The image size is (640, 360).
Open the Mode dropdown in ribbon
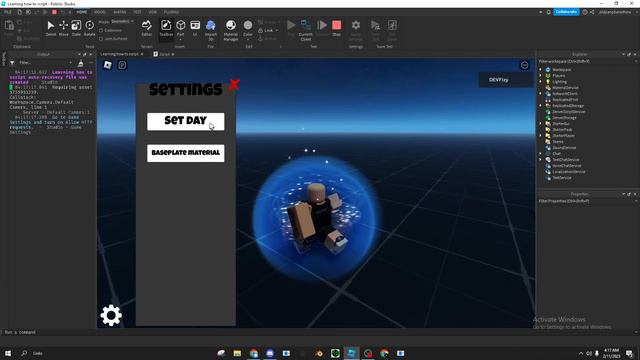coord(122,22)
